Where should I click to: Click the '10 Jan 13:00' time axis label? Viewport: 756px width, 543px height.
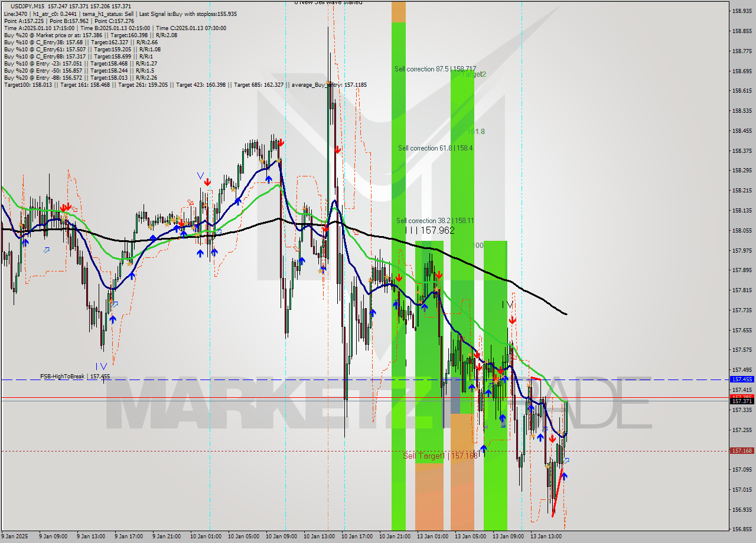tap(320, 537)
